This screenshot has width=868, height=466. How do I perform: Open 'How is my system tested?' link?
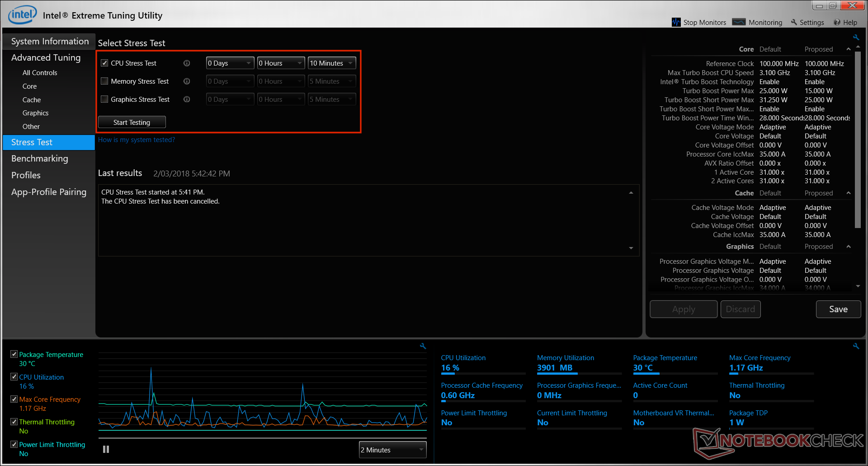pos(137,140)
